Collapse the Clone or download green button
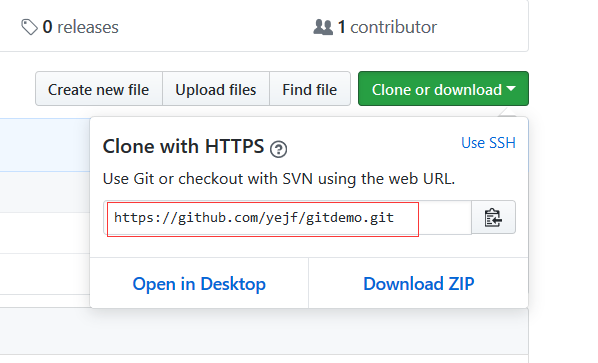 point(443,89)
